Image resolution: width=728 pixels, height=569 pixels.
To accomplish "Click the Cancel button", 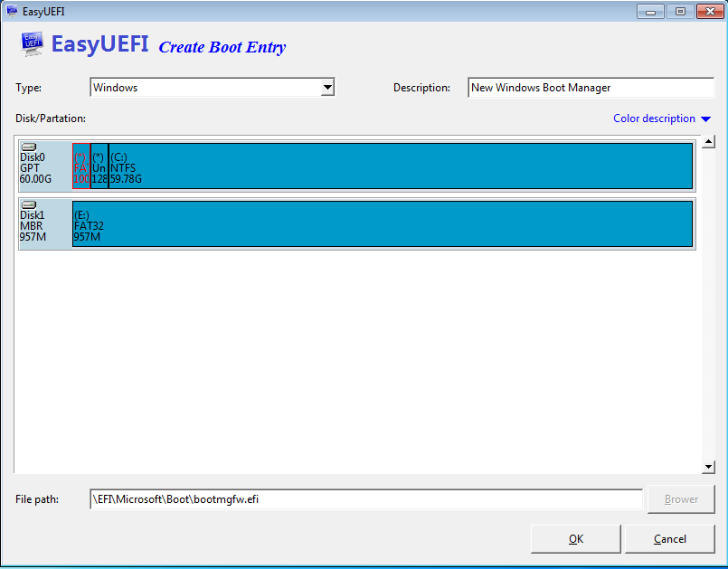I will (669, 539).
